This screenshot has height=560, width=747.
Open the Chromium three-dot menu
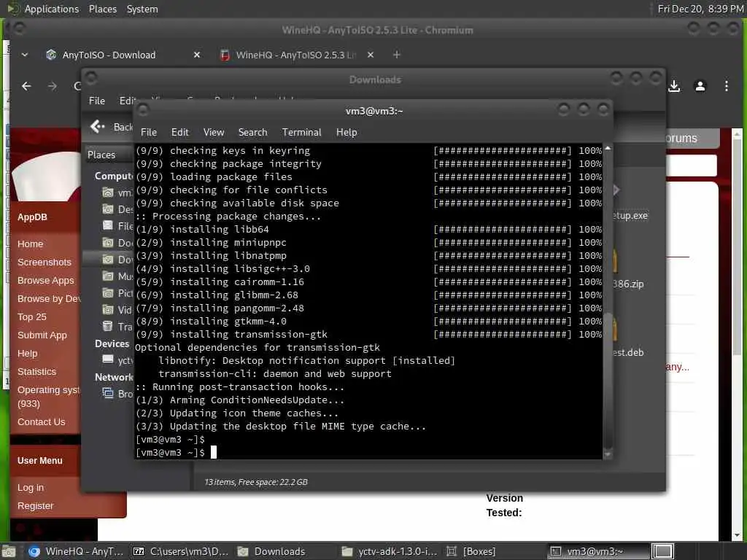[x=726, y=86]
